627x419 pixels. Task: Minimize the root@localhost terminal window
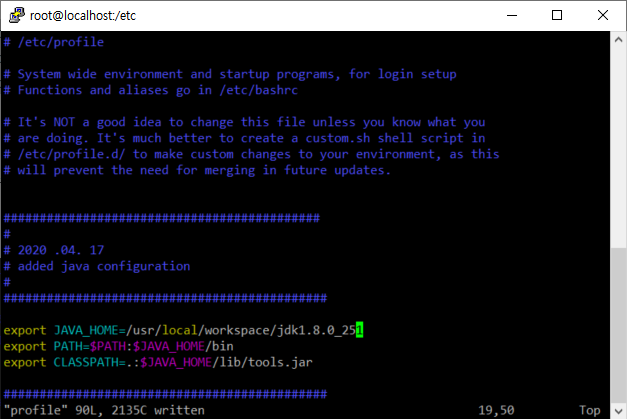click(x=512, y=15)
